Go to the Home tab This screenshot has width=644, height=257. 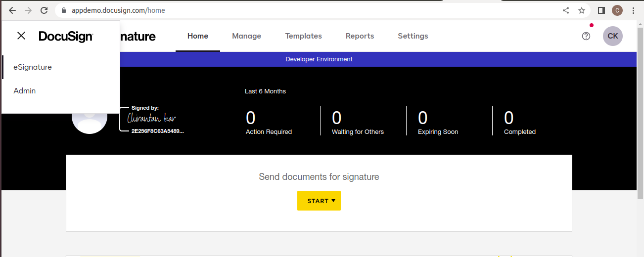pyautogui.click(x=198, y=36)
